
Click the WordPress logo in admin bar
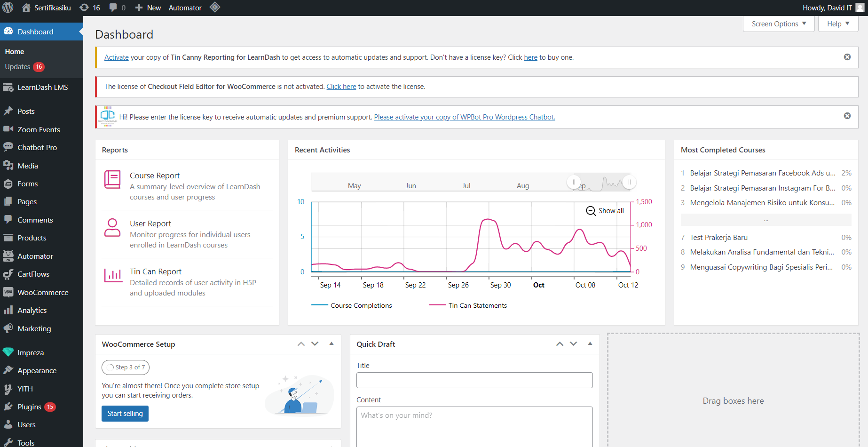click(x=8, y=8)
